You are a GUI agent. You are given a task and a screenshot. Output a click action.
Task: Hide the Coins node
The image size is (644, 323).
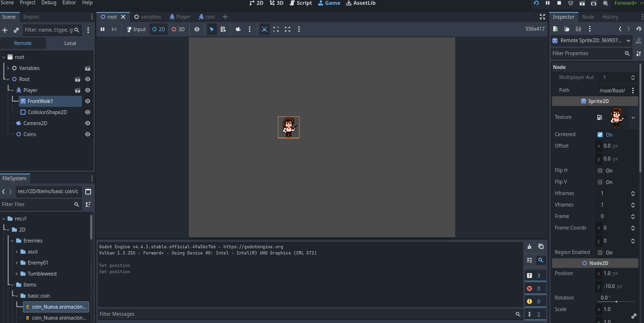(88, 134)
